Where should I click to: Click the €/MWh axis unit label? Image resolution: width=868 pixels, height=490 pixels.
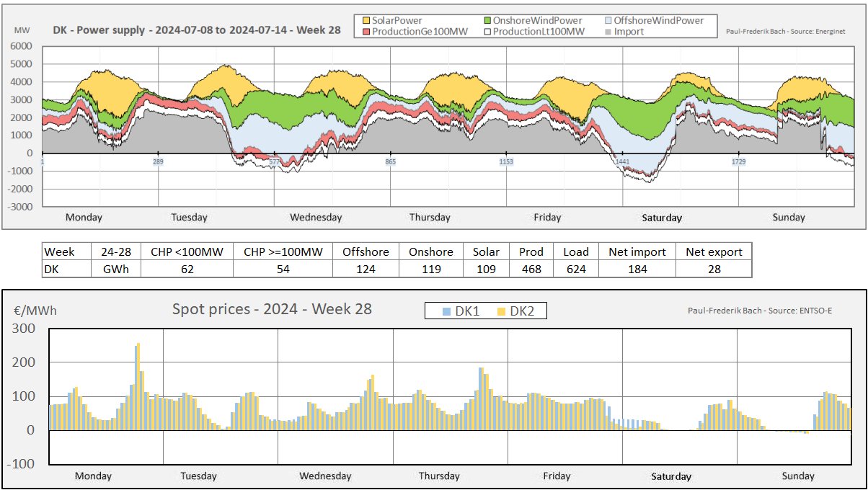[35, 311]
